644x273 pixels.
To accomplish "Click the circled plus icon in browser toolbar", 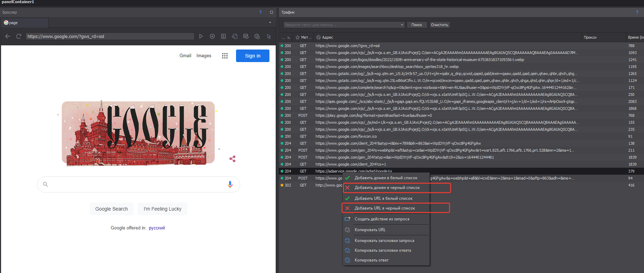I will tap(212, 36).
